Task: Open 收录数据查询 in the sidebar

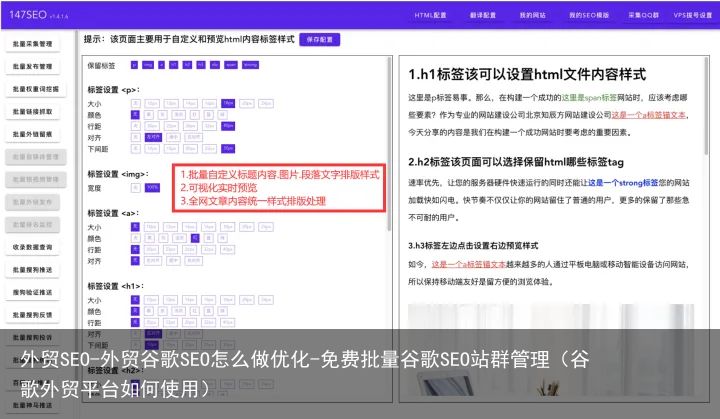Action: [32, 247]
